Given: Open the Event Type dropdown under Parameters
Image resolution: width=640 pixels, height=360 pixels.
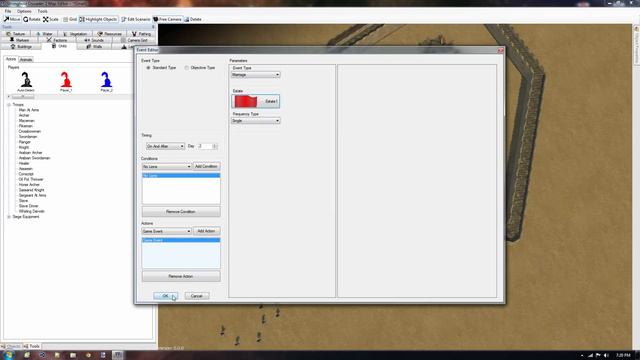Looking at the screenshot, I should [256, 75].
